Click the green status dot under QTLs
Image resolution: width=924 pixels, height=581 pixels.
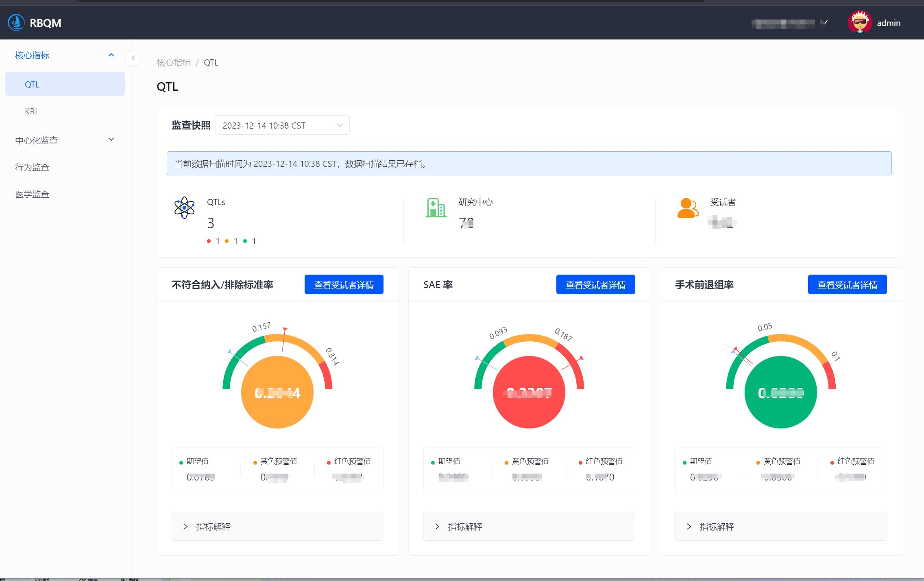point(245,241)
